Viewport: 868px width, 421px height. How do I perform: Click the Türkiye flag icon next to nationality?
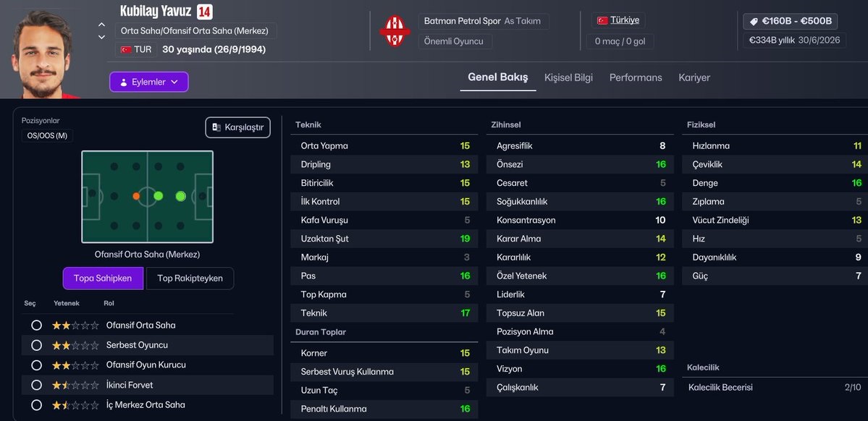(x=602, y=21)
